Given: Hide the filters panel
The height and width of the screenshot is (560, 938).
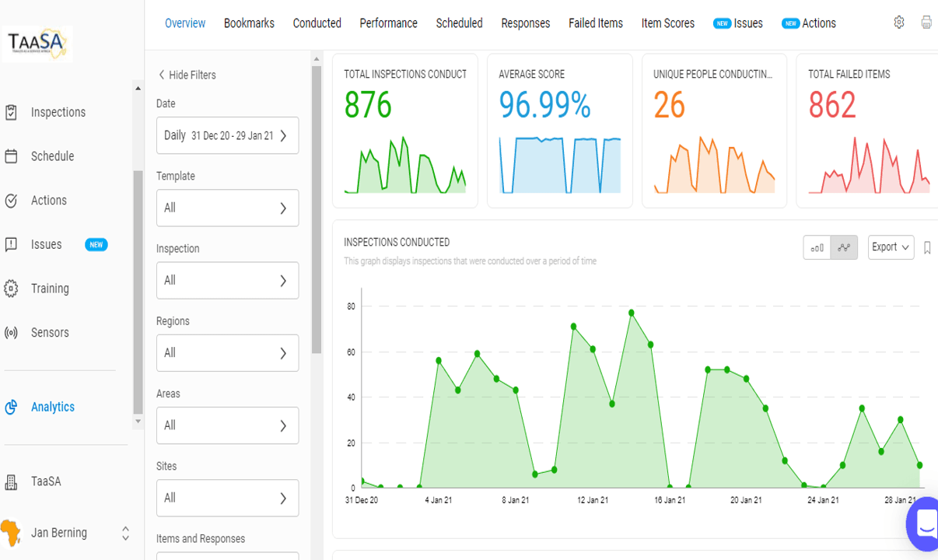Looking at the screenshot, I should tap(187, 75).
